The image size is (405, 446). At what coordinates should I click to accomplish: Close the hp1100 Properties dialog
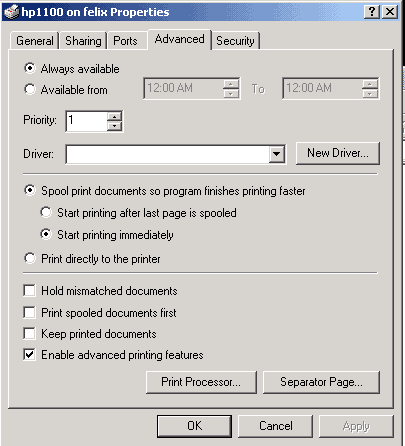click(390, 12)
